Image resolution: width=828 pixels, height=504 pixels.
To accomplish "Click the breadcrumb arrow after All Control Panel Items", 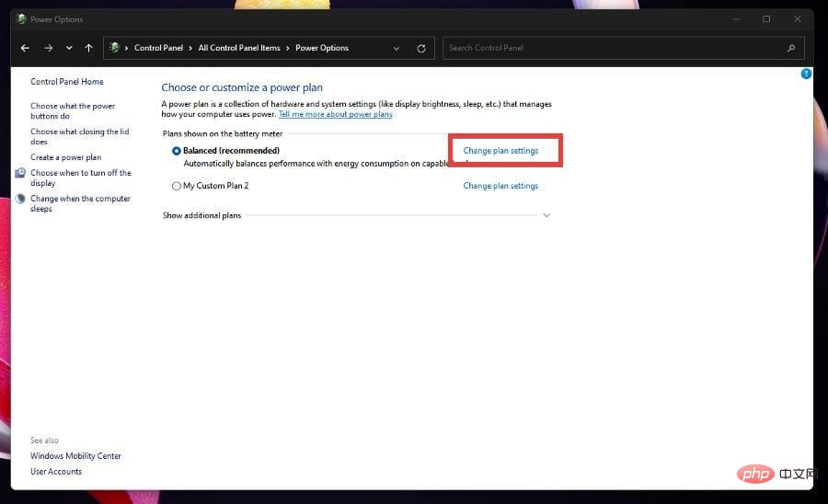I will pos(288,48).
